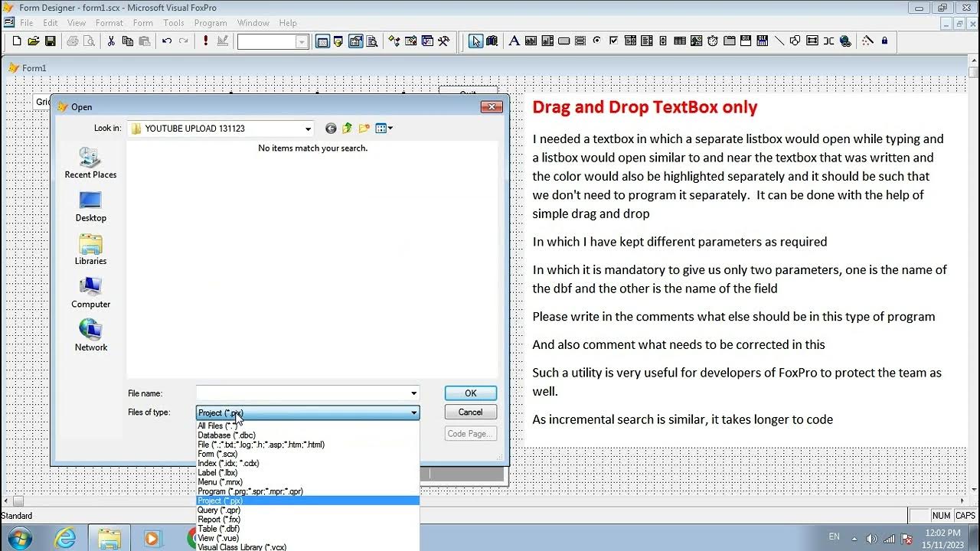Screen dimensions: 980x551
Task: Select the Grid control tool
Action: (680, 41)
